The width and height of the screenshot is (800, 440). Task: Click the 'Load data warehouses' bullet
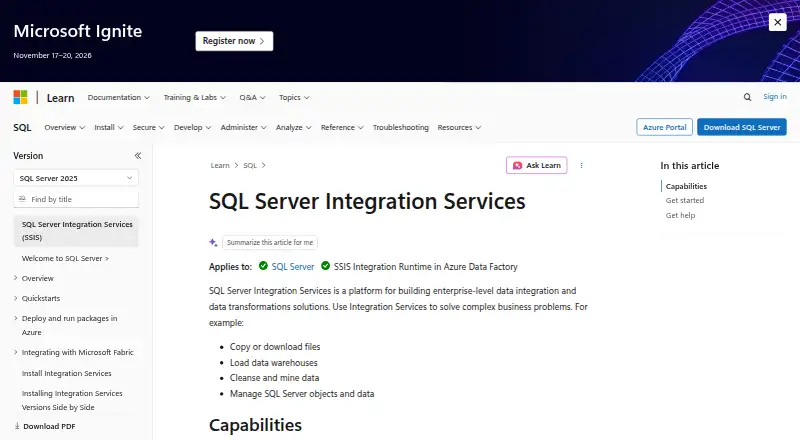pyautogui.click(x=273, y=362)
